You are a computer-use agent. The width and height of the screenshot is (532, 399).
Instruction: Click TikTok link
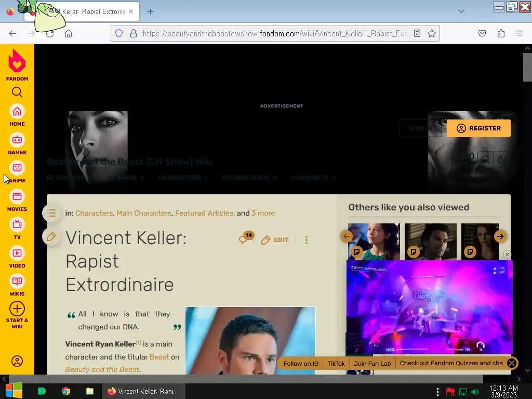click(x=336, y=363)
